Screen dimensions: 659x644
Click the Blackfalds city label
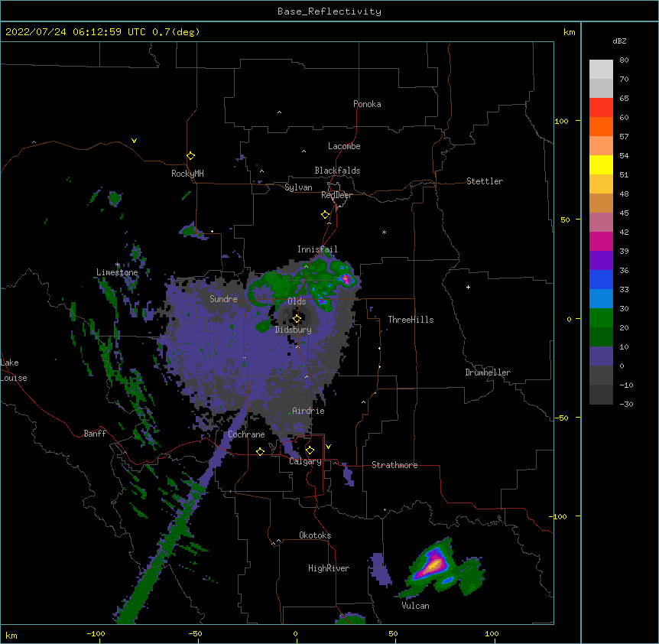pos(337,171)
